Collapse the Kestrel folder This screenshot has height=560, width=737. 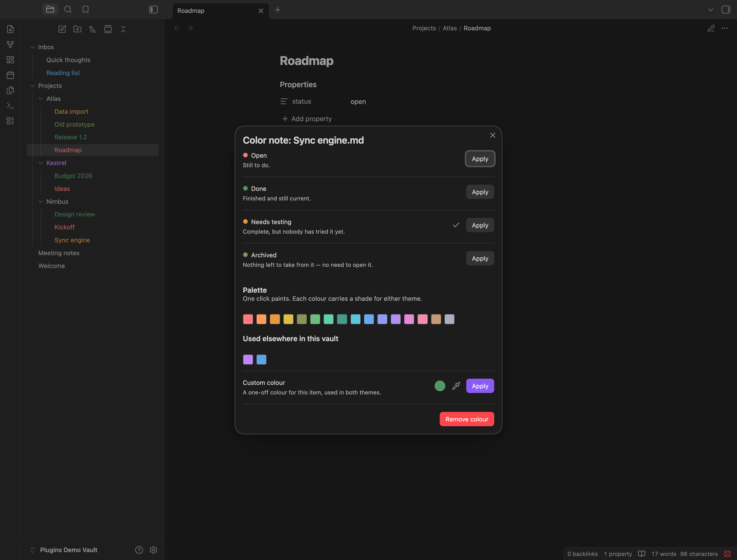(41, 163)
